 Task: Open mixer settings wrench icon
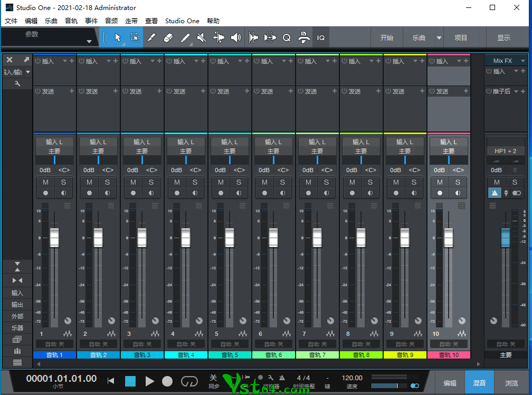pyautogui.click(x=17, y=83)
